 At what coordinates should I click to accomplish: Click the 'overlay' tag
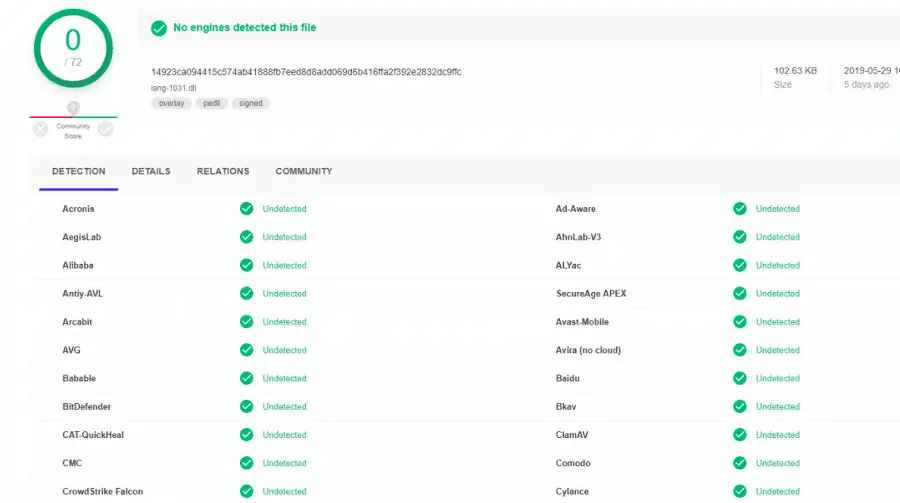pos(171,103)
